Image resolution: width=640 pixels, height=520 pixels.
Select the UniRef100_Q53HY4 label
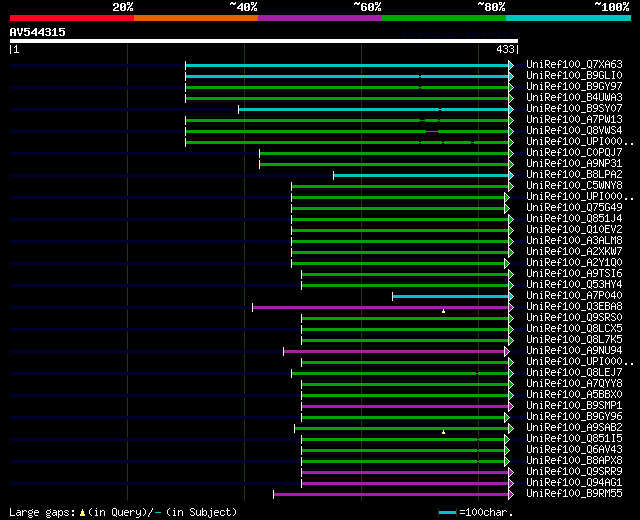[x=574, y=285]
